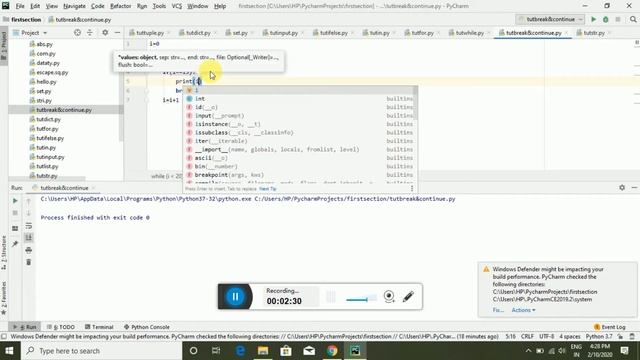Viewport: 640px width, 360px height.
Task: Click stop button in Run panel
Action: 15,213
